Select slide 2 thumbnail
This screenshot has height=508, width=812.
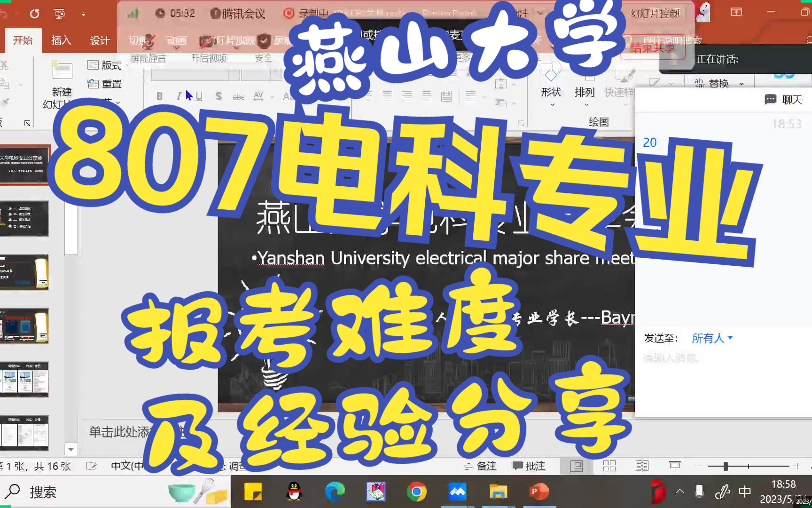coord(24,218)
